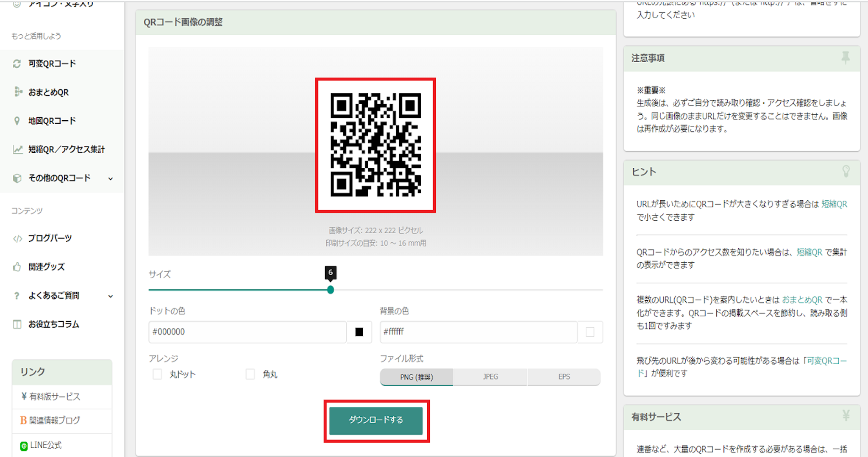Click the ダウンロードする button
Image resolution: width=868 pixels, height=457 pixels.
[x=376, y=420]
